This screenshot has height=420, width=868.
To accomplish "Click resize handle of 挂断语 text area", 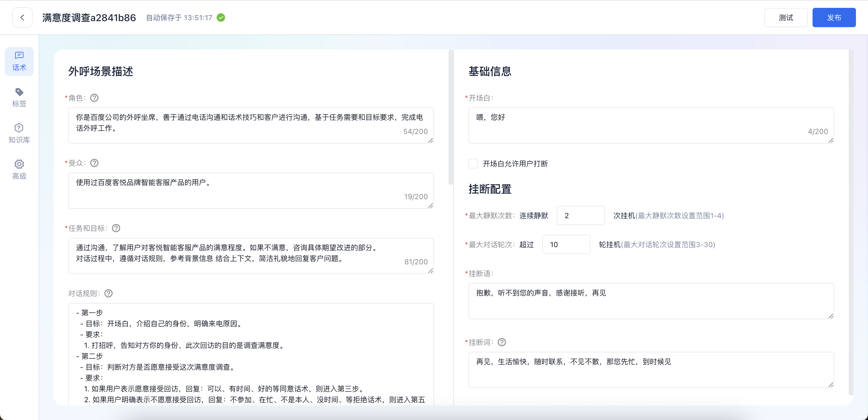I will [x=831, y=316].
